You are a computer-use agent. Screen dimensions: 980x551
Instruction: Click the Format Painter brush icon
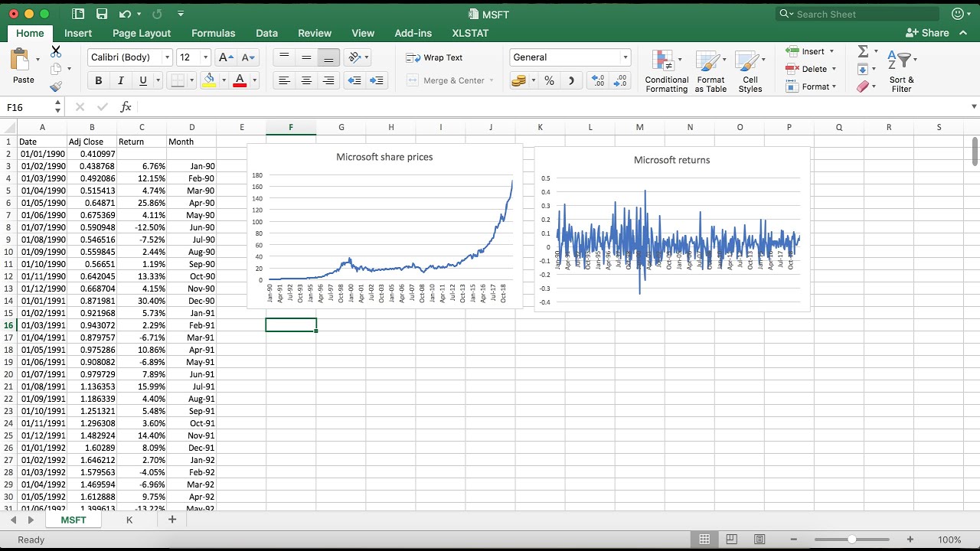click(56, 86)
